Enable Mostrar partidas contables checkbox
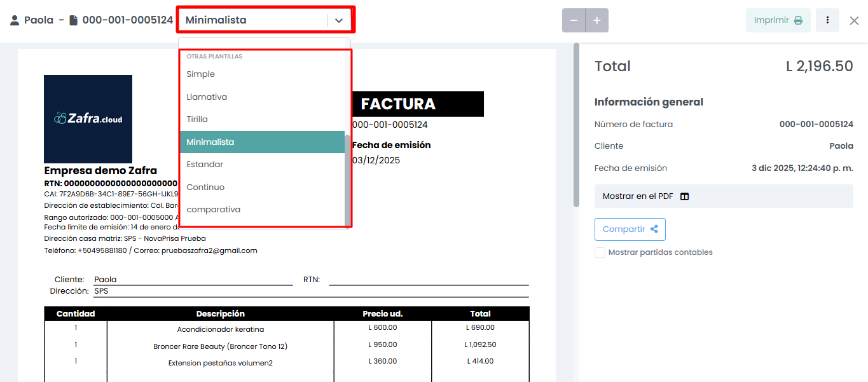The height and width of the screenshot is (382, 868). pos(600,252)
